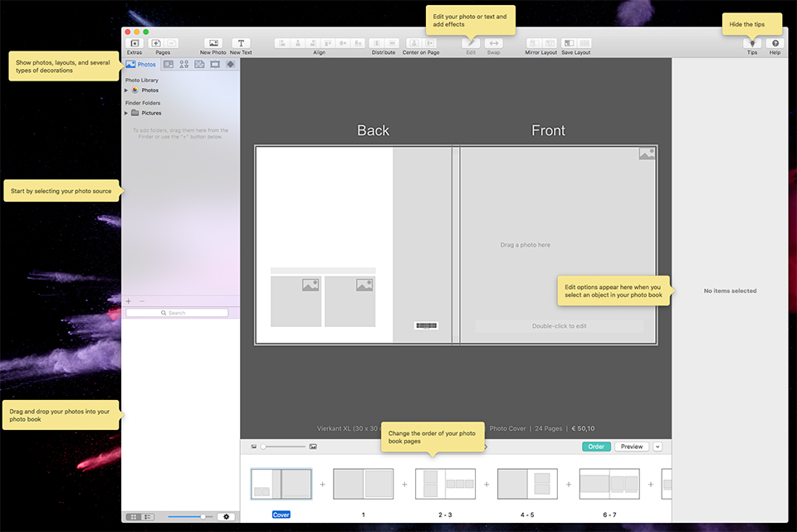
Task: Select the front cover title text box
Action: pyautogui.click(x=559, y=326)
